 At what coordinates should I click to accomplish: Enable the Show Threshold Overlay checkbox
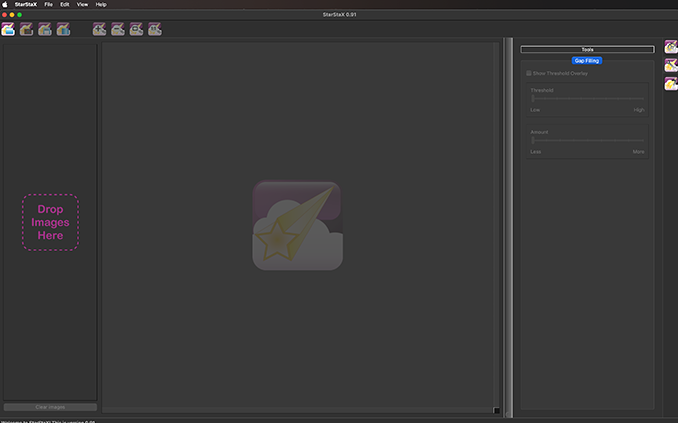[529, 73]
